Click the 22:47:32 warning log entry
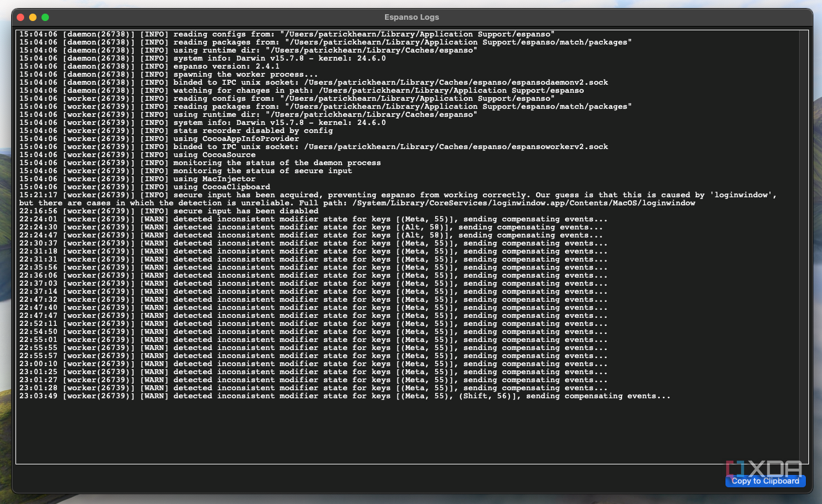Viewport: 822px width, 504px height. pos(314,299)
